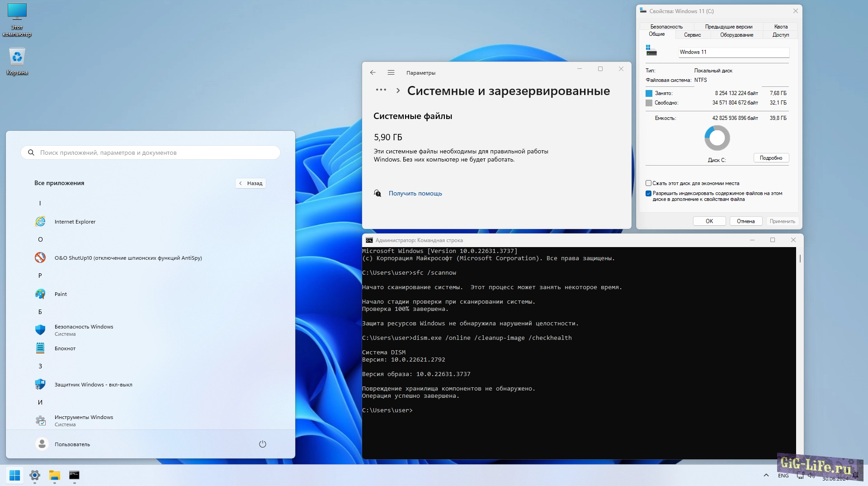Screen dimensions: 868x486
Task: Uncheck allow file content indexing option
Action: [648, 193]
